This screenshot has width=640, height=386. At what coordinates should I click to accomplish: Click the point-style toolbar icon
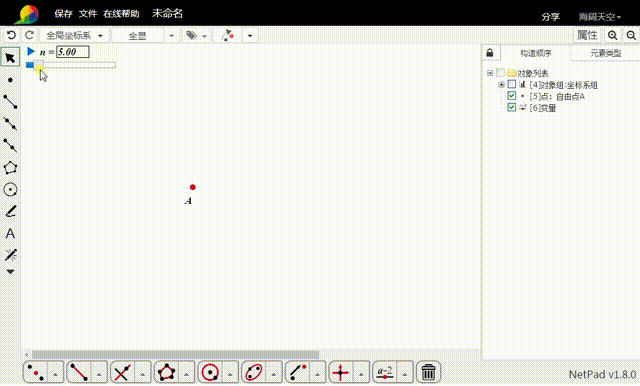pos(228,35)
